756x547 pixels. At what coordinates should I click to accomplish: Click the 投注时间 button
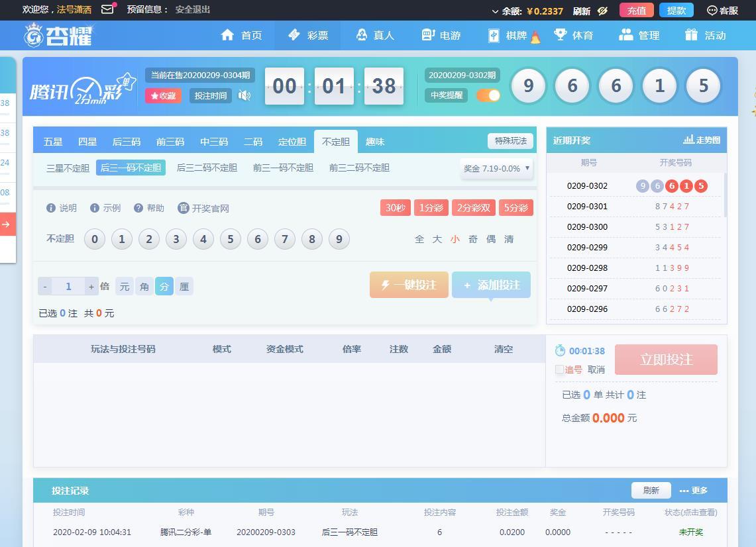point(210,95)
